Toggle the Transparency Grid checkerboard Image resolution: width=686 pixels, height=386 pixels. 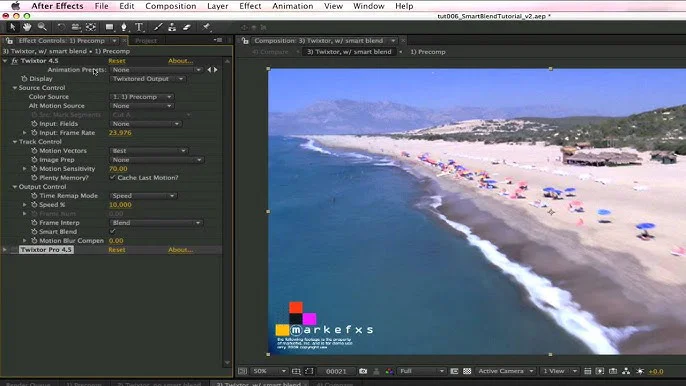point(467,371)
